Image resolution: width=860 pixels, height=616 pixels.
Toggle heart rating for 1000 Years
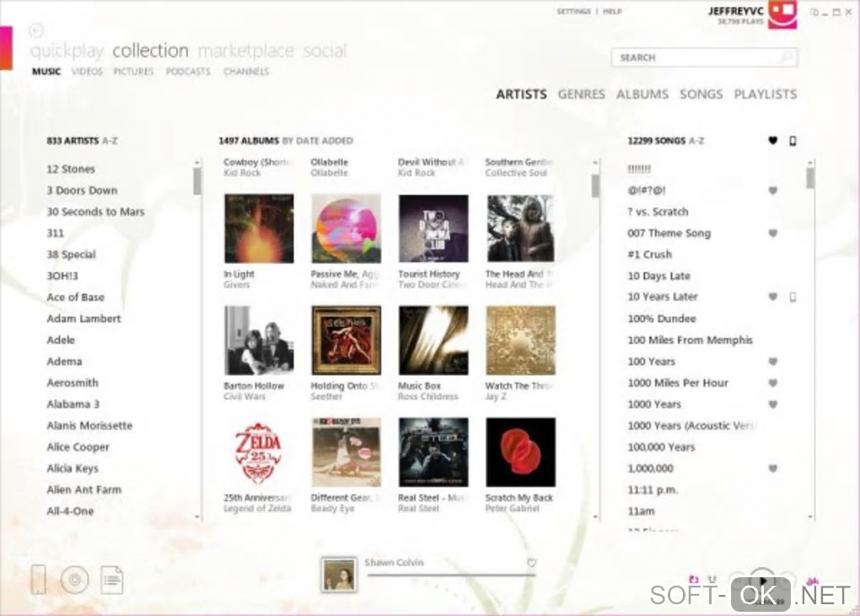tap(773, 404)
